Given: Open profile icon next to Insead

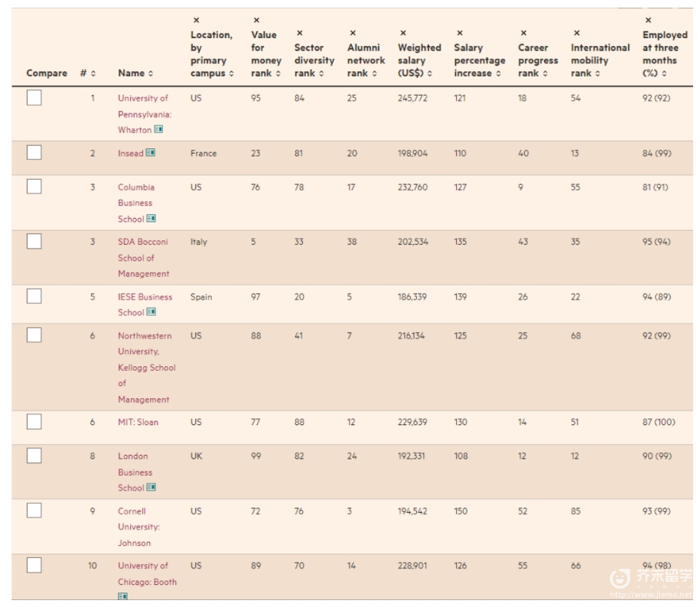Looking at the screenshot, I should tap(151, 153).
